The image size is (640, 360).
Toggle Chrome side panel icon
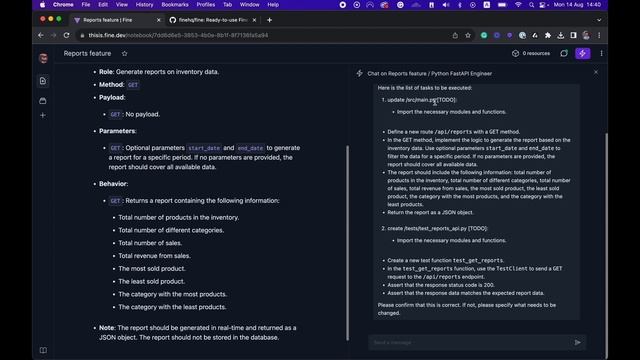[x=573, y=36]
